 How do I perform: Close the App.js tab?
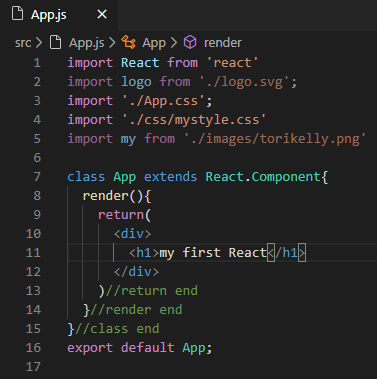[x=102, y=14]
